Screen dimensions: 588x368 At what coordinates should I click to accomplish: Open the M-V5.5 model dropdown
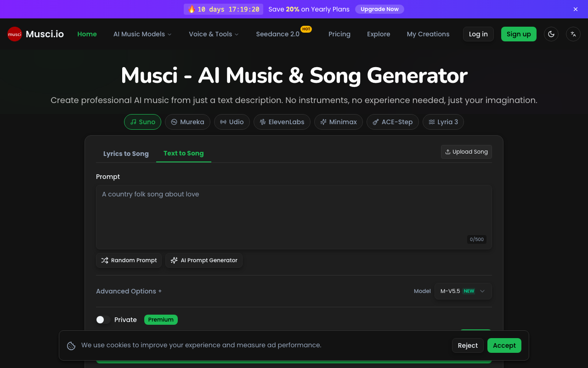point(463,291)
